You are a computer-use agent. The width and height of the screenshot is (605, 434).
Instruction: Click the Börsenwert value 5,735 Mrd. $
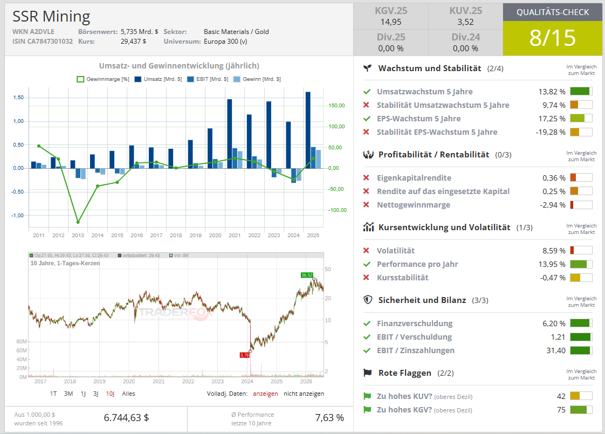[x=139, y=32]
